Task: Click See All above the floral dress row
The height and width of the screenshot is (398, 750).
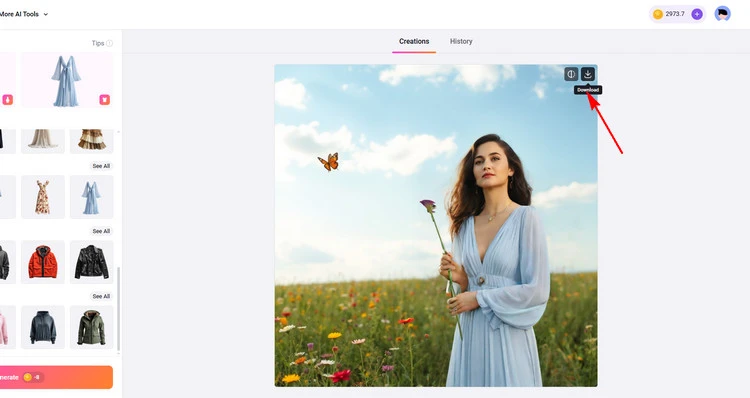Action: click(101, 166)
